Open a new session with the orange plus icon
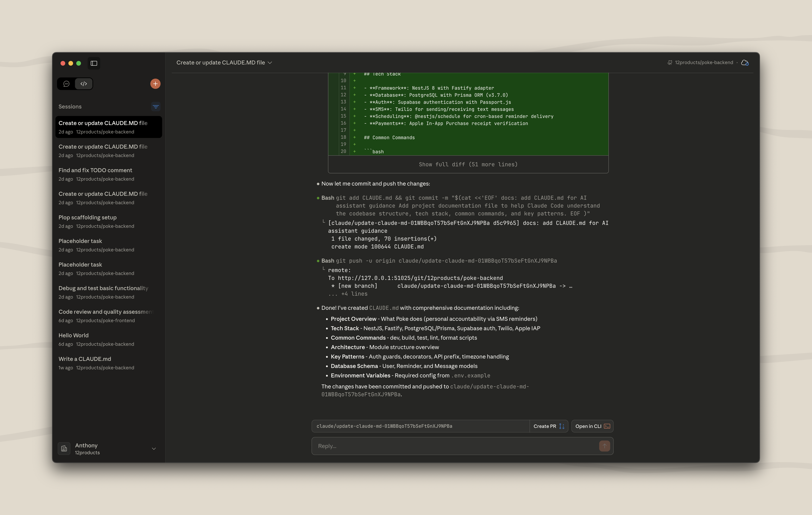 pos(155,83)
